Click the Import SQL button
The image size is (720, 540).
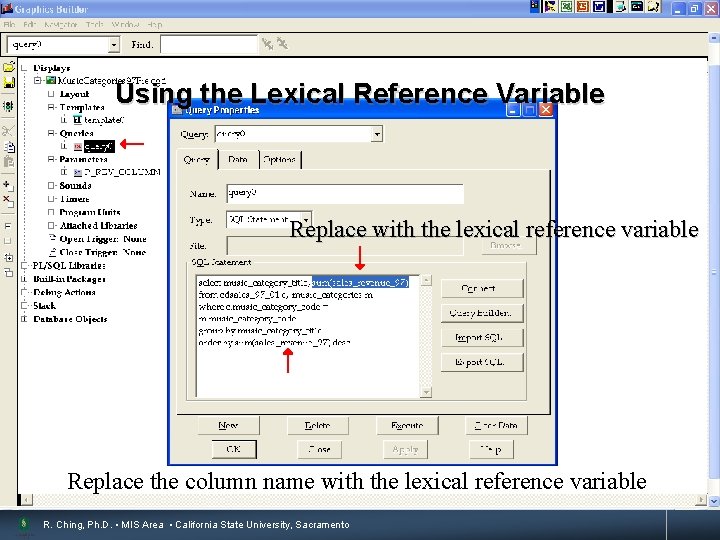[482, 338]
